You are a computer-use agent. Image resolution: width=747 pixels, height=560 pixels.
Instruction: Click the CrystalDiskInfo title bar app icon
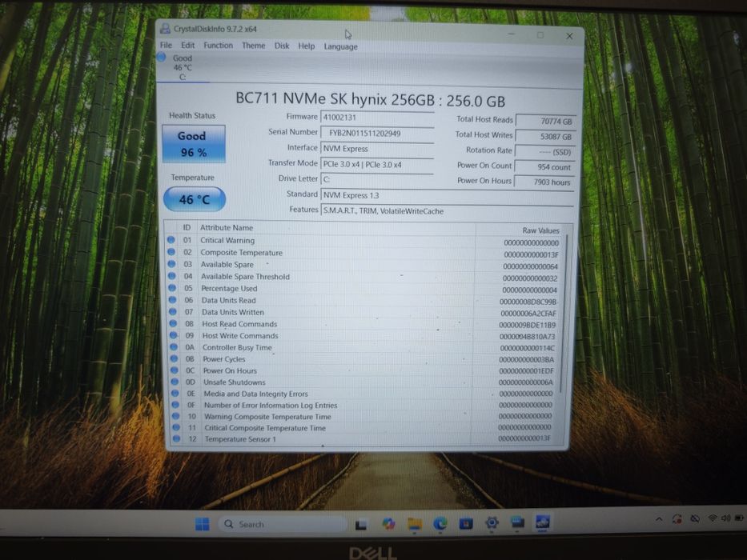(165, 29)
